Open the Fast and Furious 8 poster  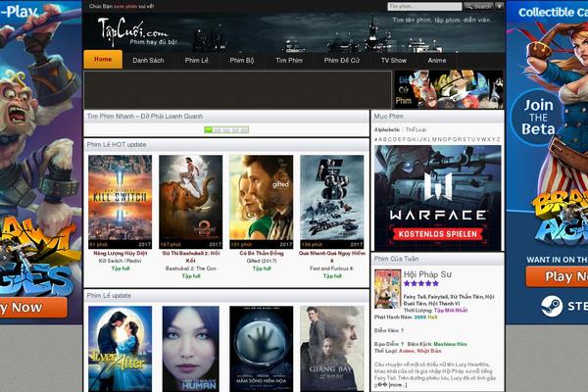332,202
